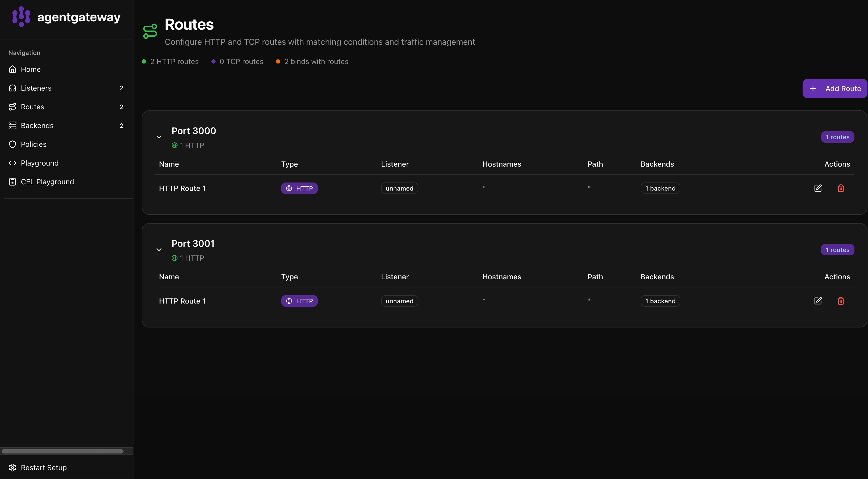The image size is (868, 479).
Task: Collapse the Port 3001 section
Action: pyautogui.click(x=159, y=249)
